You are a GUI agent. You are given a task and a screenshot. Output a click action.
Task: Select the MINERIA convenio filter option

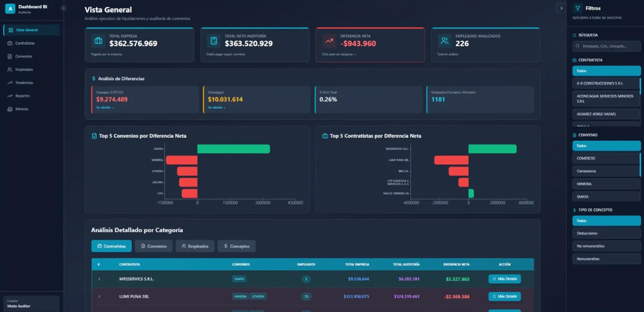click(x=606, y=184)
